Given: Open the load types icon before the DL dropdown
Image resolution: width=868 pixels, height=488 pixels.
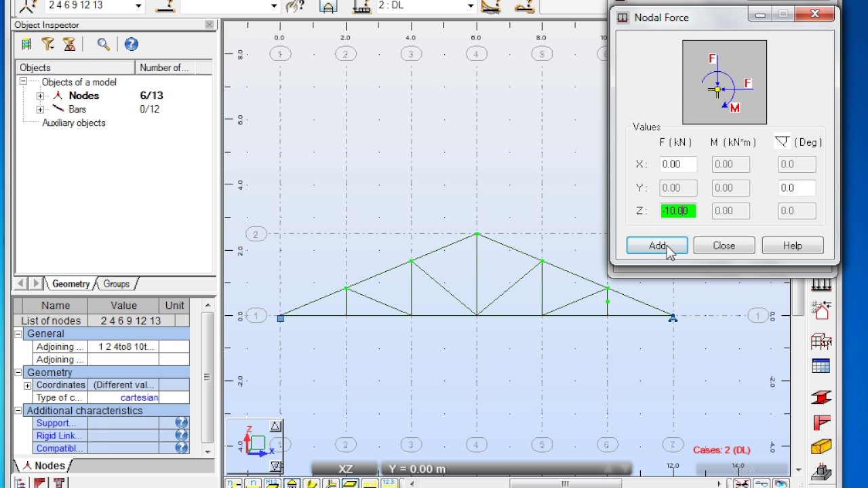Looking at the screenshot, I should (x=363, y=6).
